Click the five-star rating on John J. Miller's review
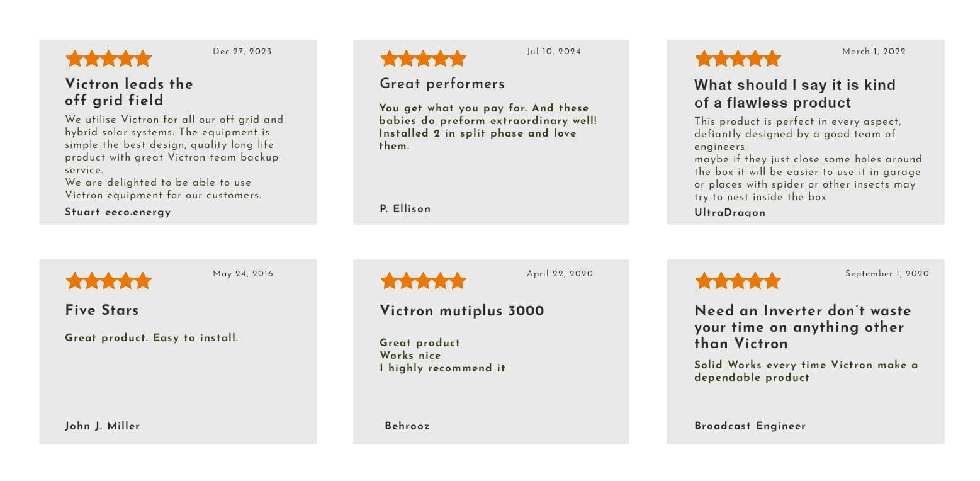 (108, 281)
